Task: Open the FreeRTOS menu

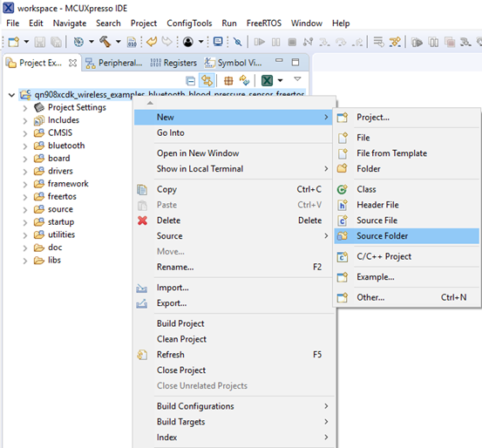Action: point(264,24)
